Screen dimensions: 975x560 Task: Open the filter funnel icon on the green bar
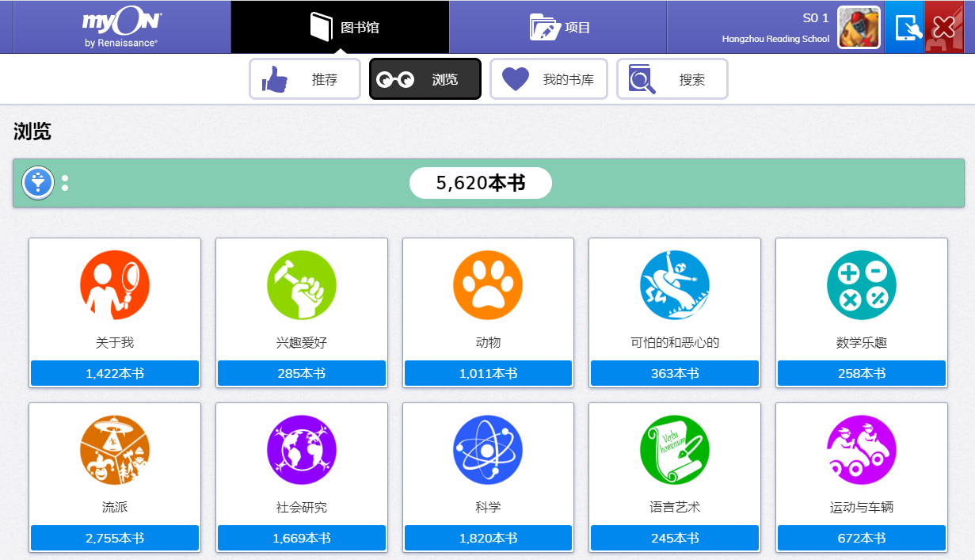tap(37, 183)
